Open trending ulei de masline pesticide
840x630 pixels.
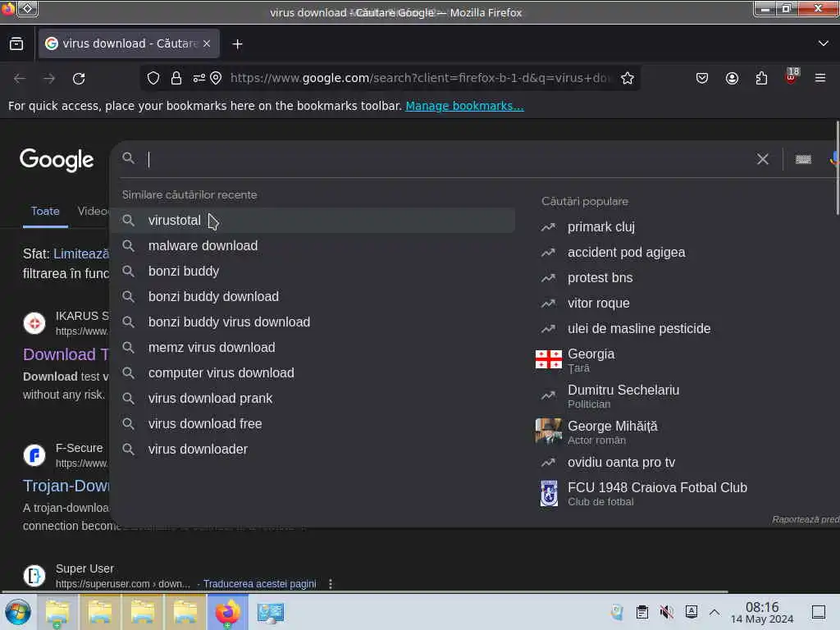point(639,328)
